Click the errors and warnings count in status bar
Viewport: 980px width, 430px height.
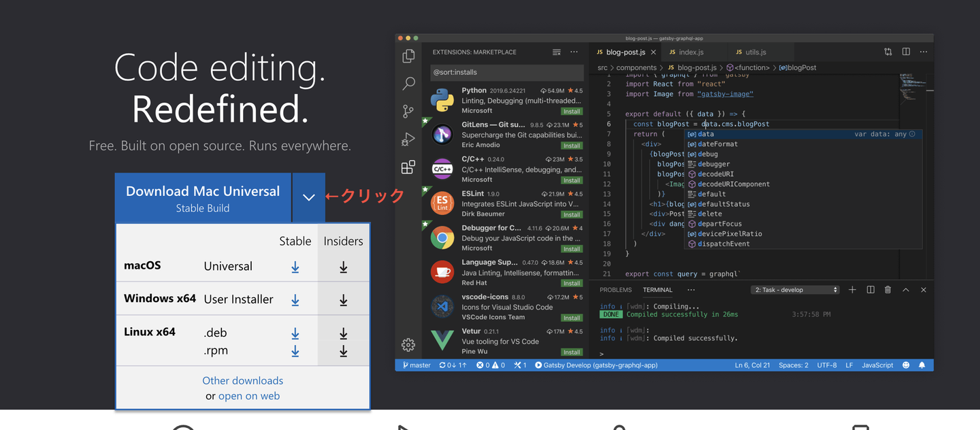[x=491, y=365]
